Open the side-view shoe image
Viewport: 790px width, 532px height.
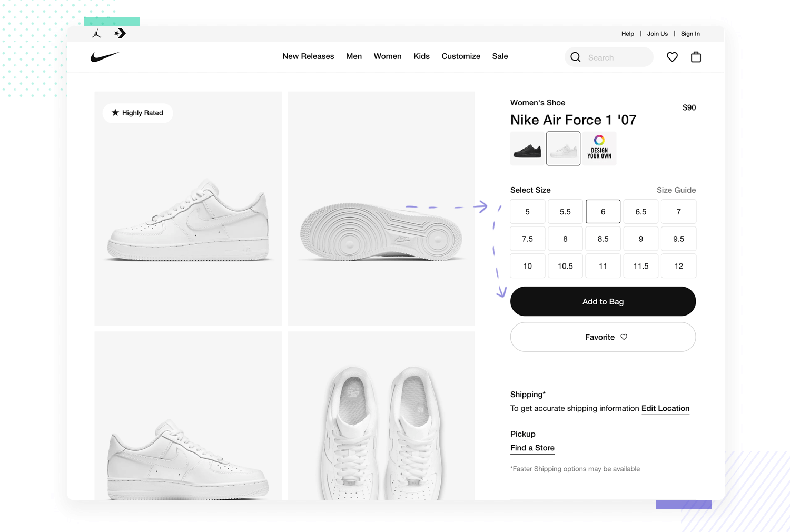coord(188,209)
